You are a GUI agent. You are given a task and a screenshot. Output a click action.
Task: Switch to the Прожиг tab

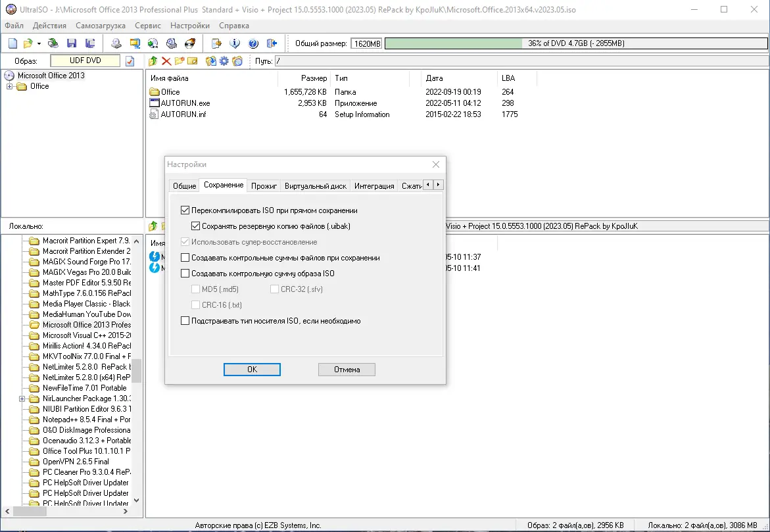click(264, 185)
